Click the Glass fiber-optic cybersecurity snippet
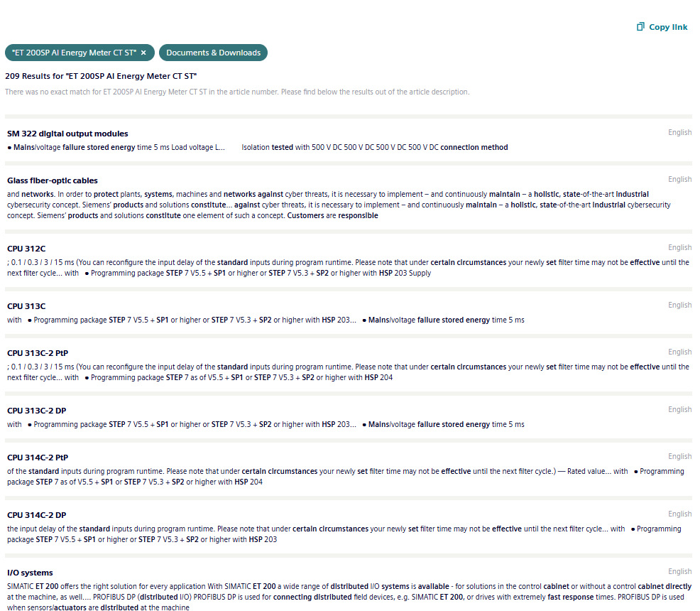 tap(339, 205)
